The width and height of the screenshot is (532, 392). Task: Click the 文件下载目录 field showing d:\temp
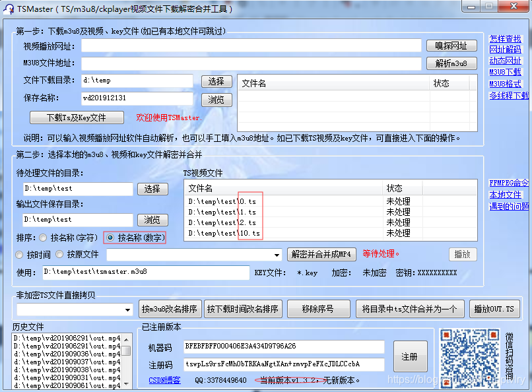(x=137, y=81)
